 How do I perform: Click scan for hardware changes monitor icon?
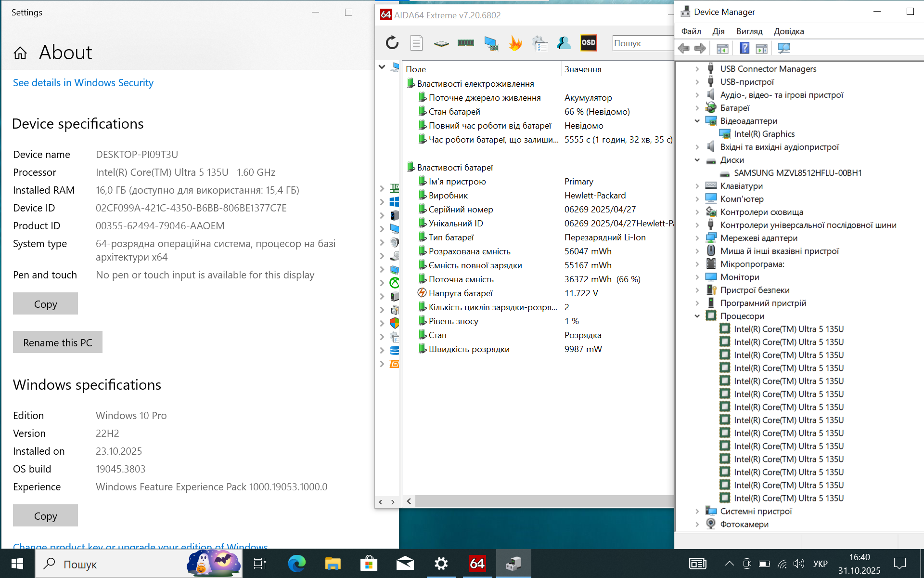(x=783, y=48)
